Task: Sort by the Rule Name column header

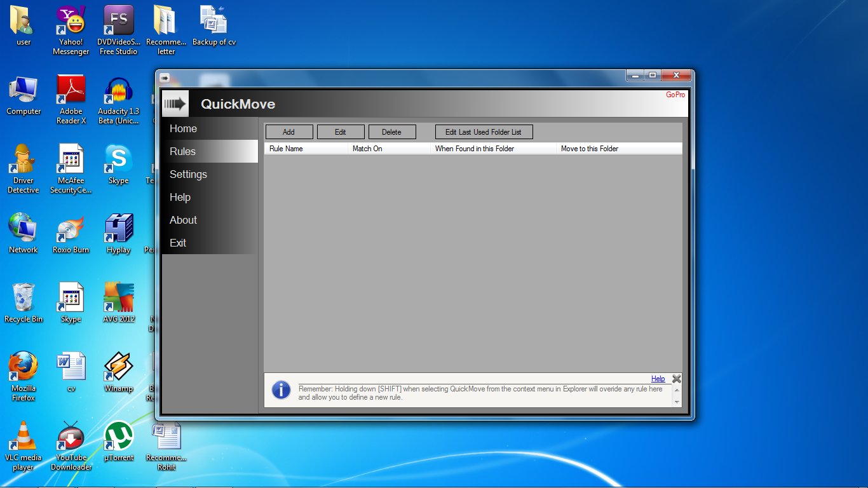Action: [287, 149]
